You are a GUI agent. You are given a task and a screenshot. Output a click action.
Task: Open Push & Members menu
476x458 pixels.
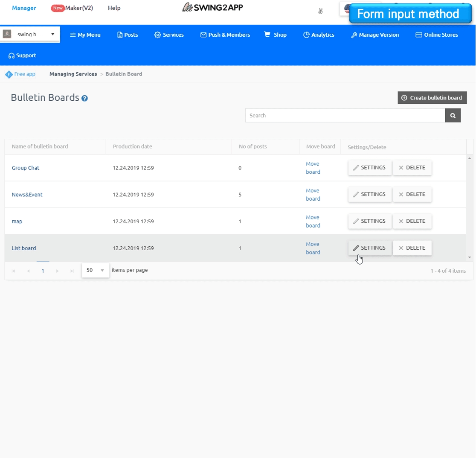[x=225, y=35]
